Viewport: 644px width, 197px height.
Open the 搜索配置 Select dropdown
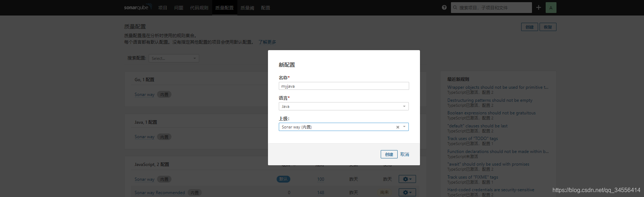174,58
